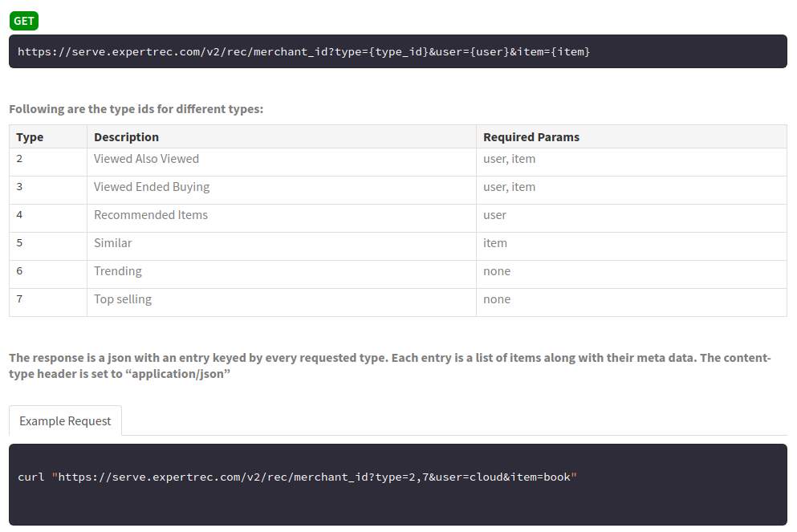797x532 pixels.
Task: Click the Similar recommendation type link
Action: click(112, 242)
